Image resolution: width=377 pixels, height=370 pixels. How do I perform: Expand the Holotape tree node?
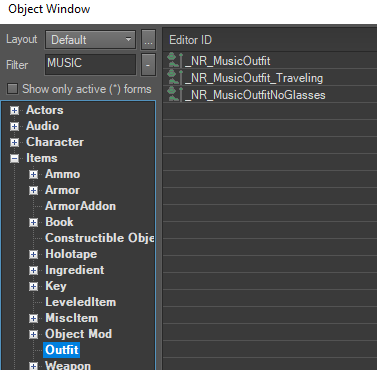pyautogui.click(x=33, y=254)
